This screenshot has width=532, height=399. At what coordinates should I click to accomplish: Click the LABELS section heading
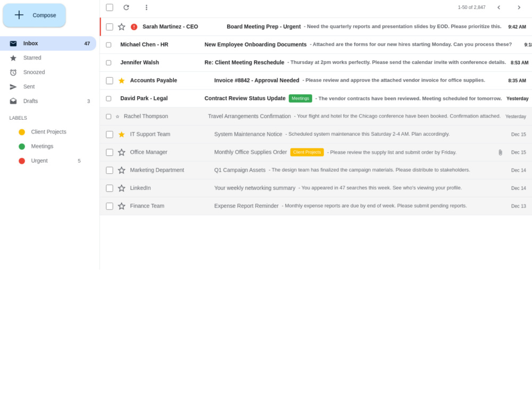point(18,118)
